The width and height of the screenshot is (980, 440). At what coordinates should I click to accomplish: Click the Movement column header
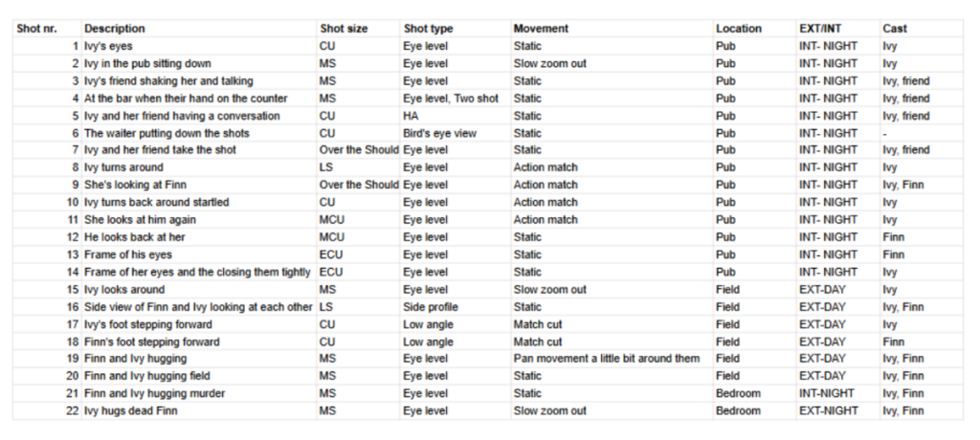pos(541,29)
